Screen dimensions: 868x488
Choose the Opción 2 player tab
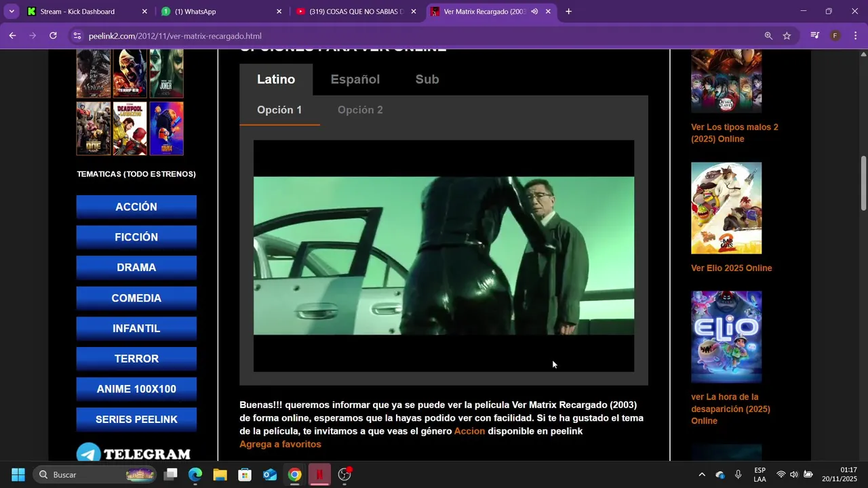360,110
